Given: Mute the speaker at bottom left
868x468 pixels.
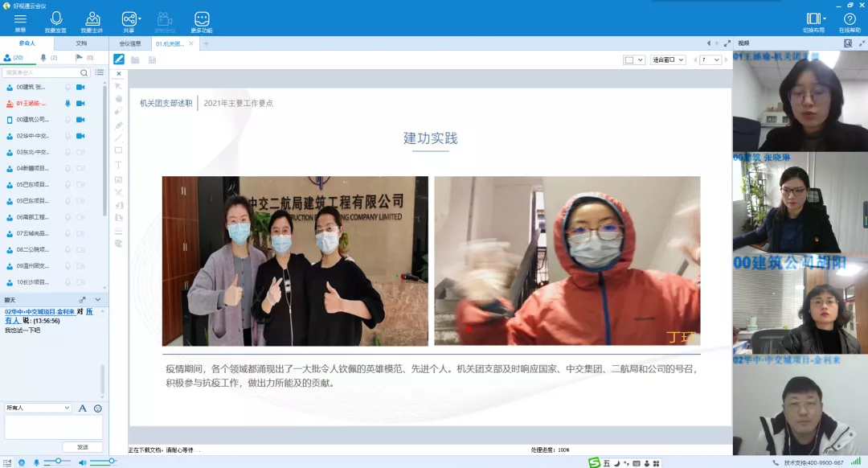Looking at the screenshot, I should pos(83,462).
